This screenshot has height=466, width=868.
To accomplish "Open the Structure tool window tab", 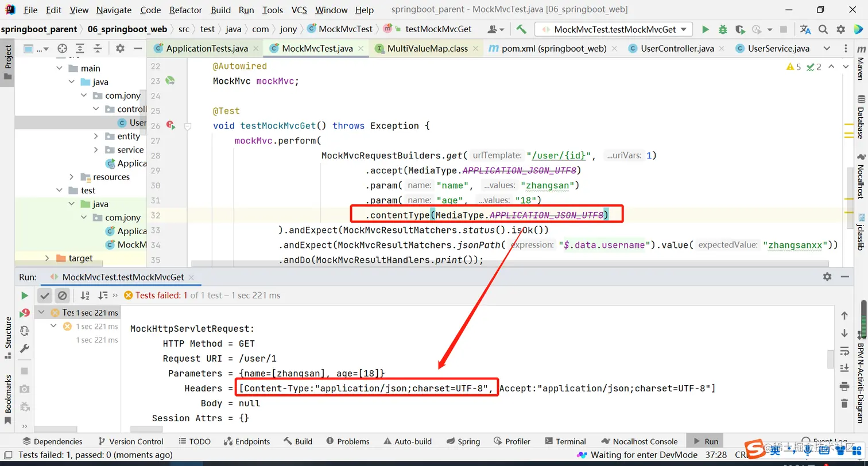I will pyautogui.click(x=8, y=337).
